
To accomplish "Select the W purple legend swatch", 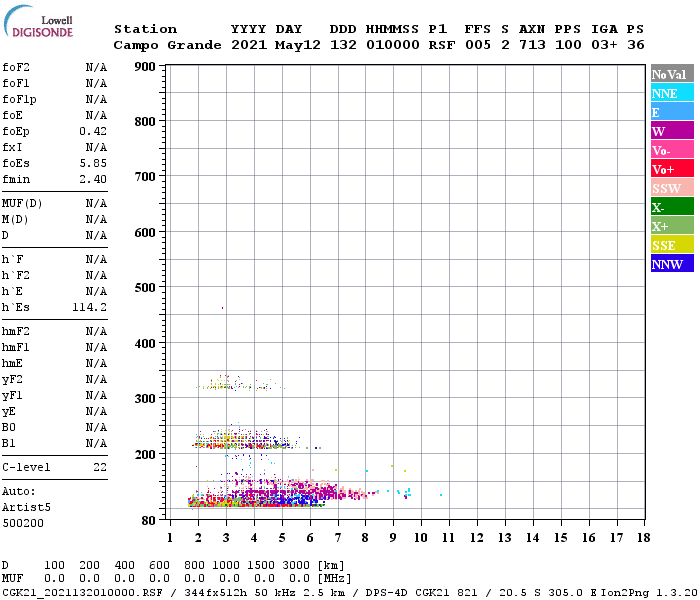I will point(672,131).
